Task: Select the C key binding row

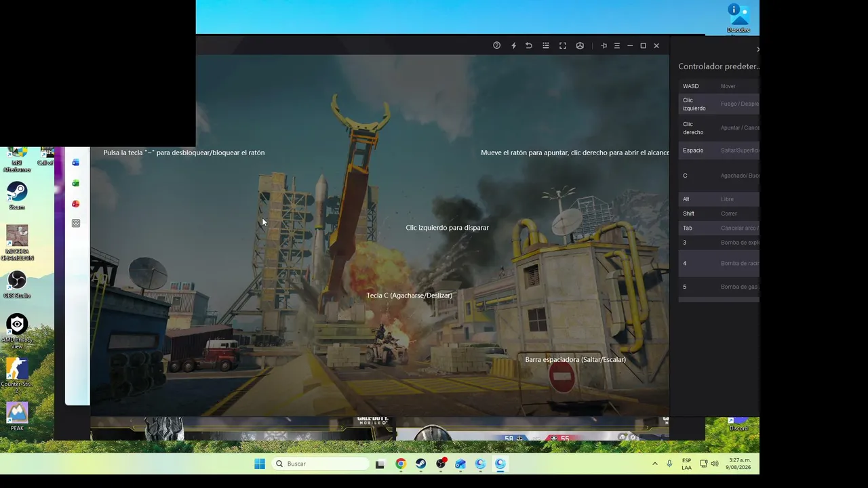Action: (x=719, y=176)
